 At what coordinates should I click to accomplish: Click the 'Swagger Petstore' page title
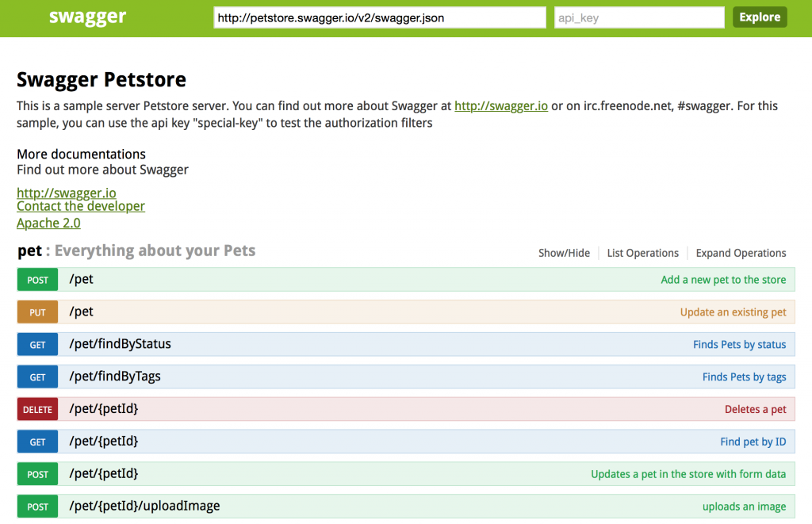point(101,80)
